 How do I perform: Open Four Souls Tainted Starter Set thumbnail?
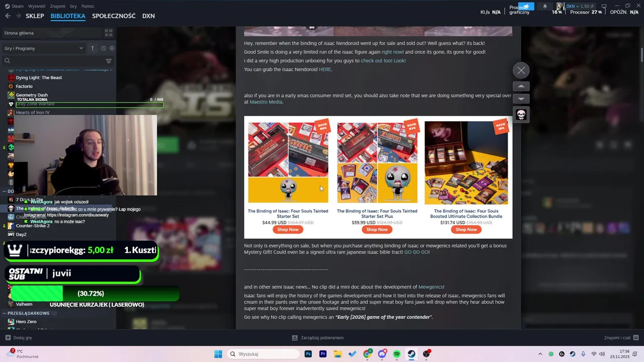click(x=288, y=162)
